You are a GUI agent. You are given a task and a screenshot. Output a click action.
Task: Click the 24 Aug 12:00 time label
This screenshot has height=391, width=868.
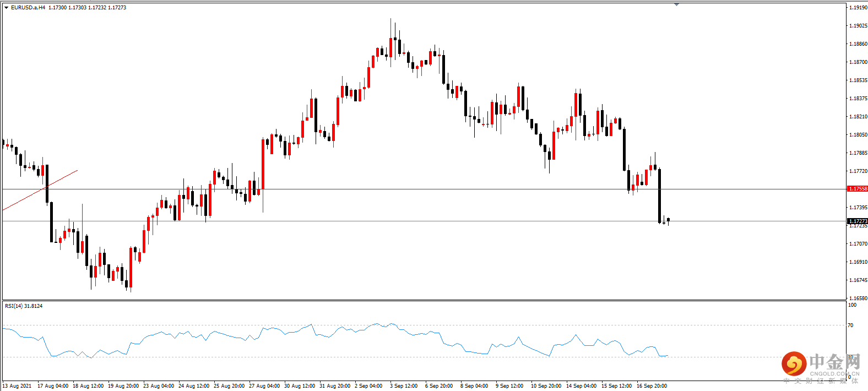[x=194, y=386]
